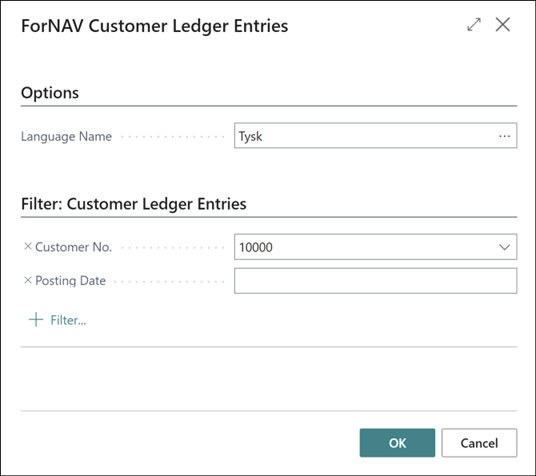This screenshot has height=476, width=536.
Task: Click the Language Name field showing Tysk
Action: pyautogui.click(x=375, y=136)
